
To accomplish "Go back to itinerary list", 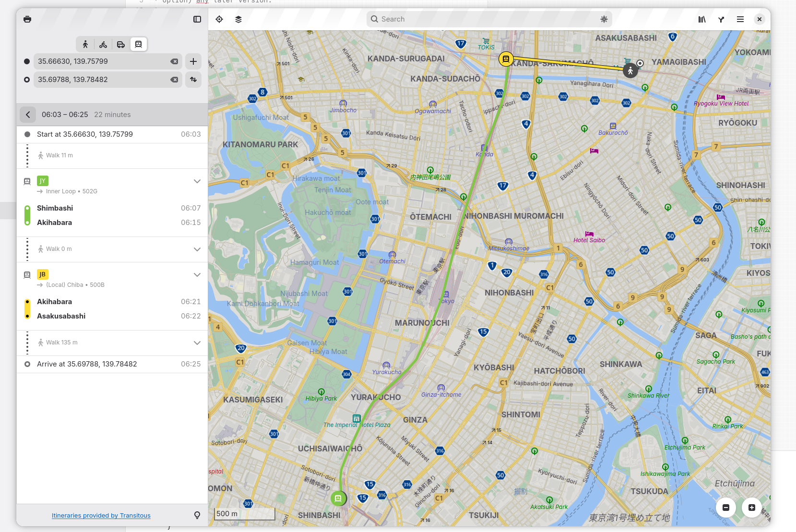I will coord(28,115).
